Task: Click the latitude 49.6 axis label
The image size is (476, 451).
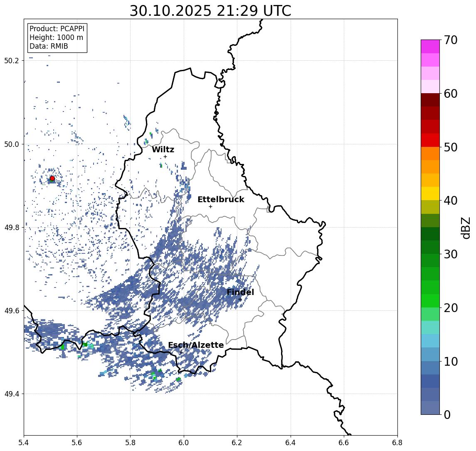Action: click(11, 311)
